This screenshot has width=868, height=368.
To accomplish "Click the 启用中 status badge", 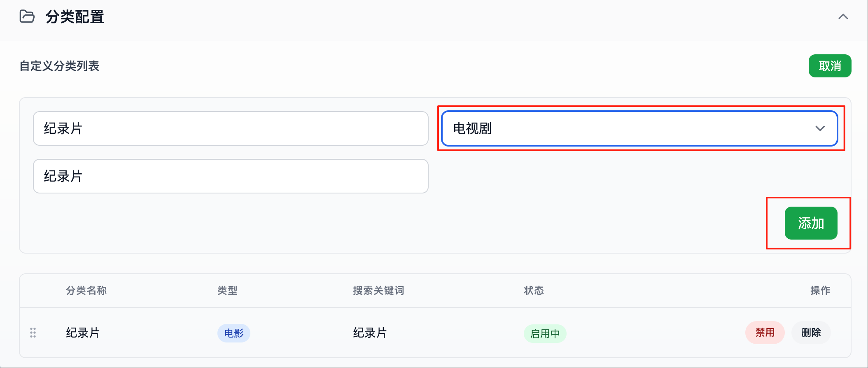I will (545, 333).
